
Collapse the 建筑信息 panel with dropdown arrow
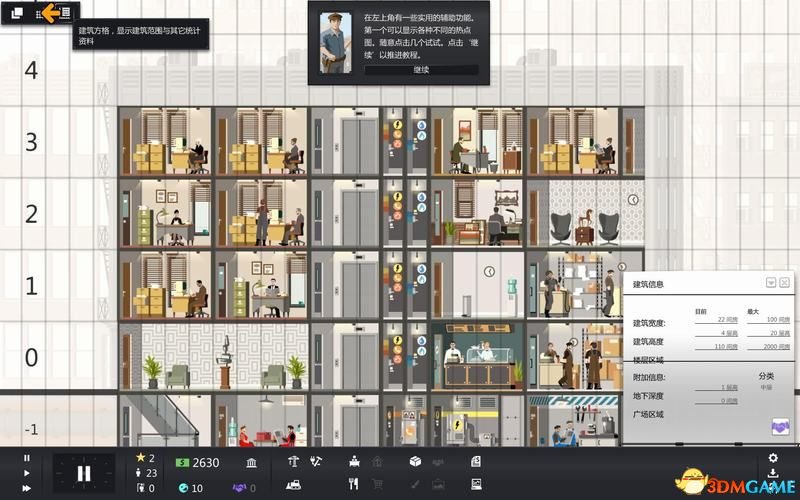point(771,282)
